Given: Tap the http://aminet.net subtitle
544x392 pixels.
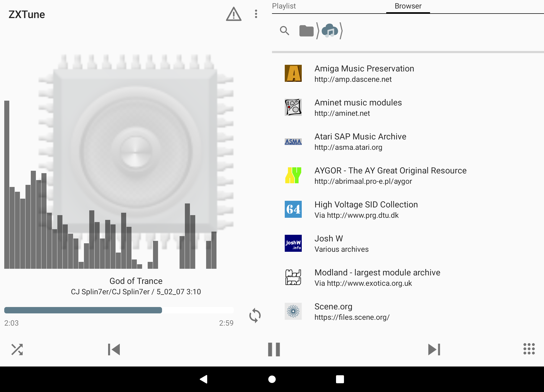Looking at the screenshot, I should [x=342, y=113].
